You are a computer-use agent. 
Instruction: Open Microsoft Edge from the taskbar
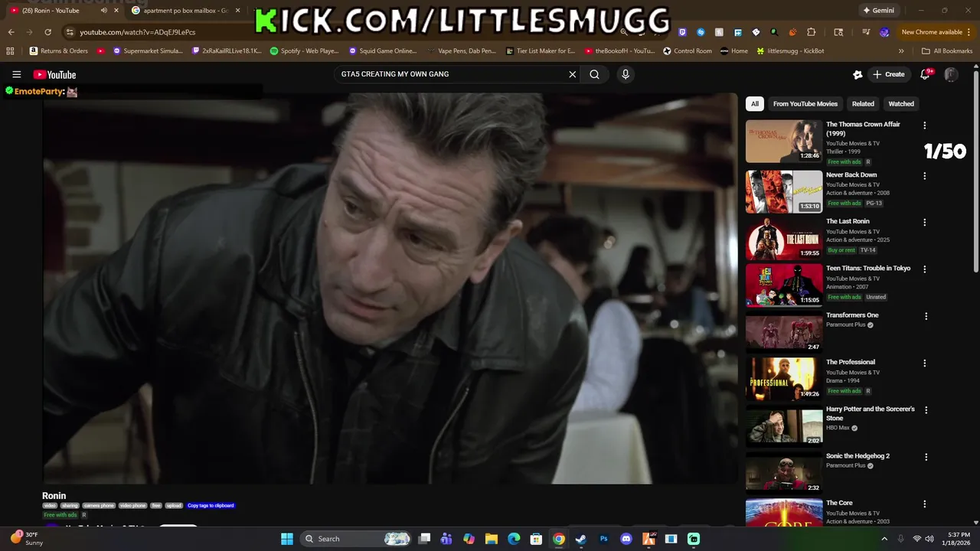pyautogui.click(x=514, y=539)
